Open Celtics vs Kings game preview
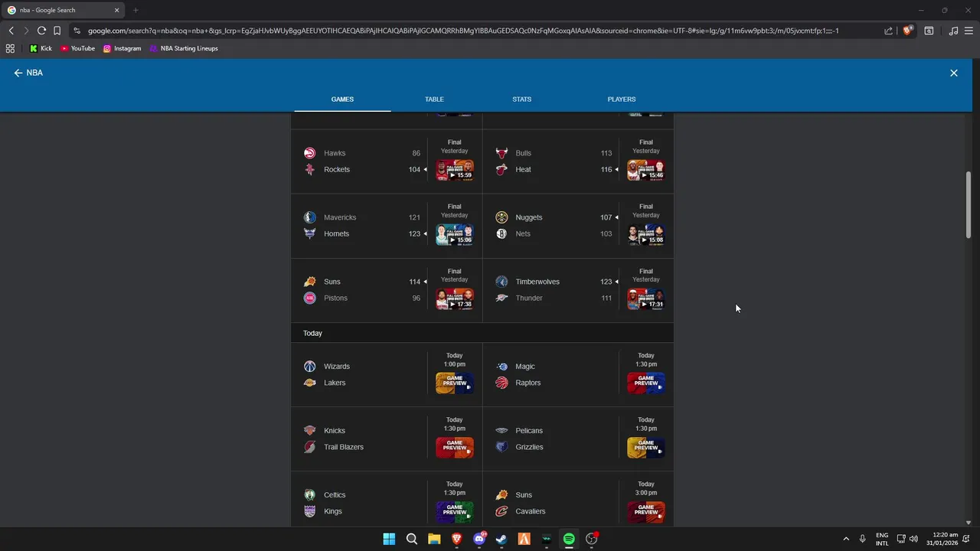The image size is (980, 551). click(x=455, y=511)
